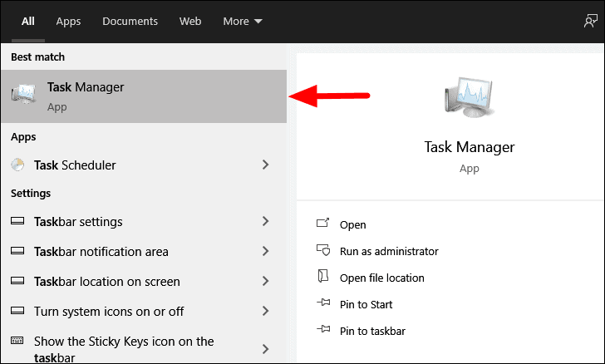
Task: Switch to the Web search tab
Action: tap(190, 22)
